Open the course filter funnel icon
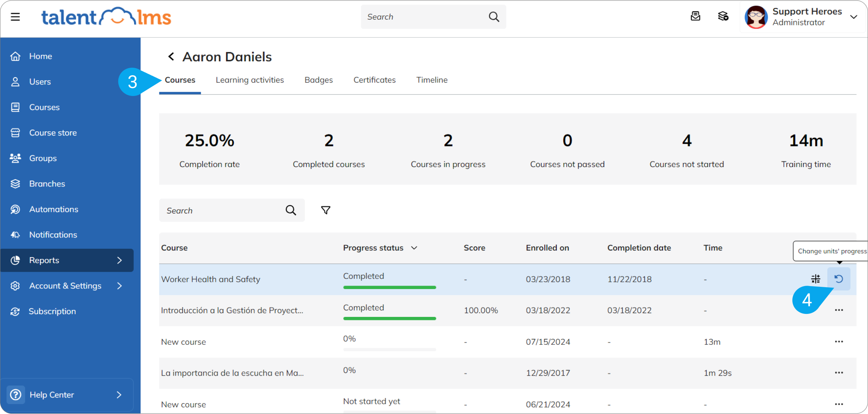 coord(326,210)
